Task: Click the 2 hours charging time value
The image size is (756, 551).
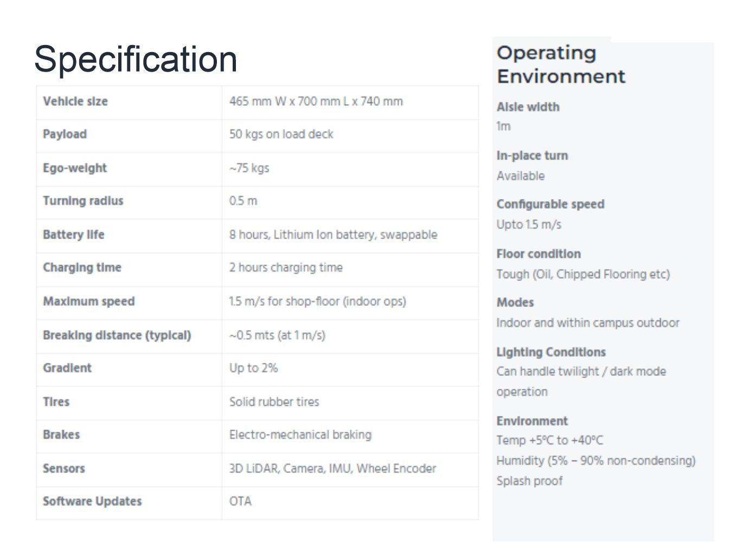Action: 286,268
